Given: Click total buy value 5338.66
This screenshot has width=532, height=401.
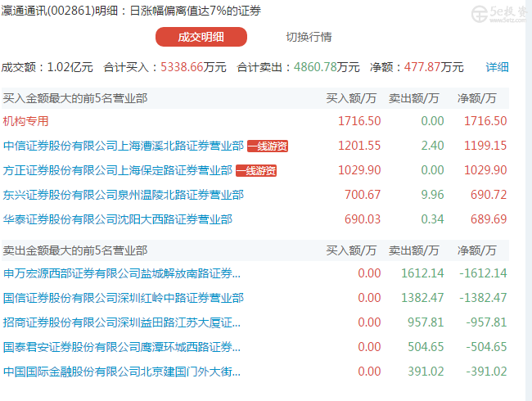Looking at the screenshot, I should (x=182, y=67).
